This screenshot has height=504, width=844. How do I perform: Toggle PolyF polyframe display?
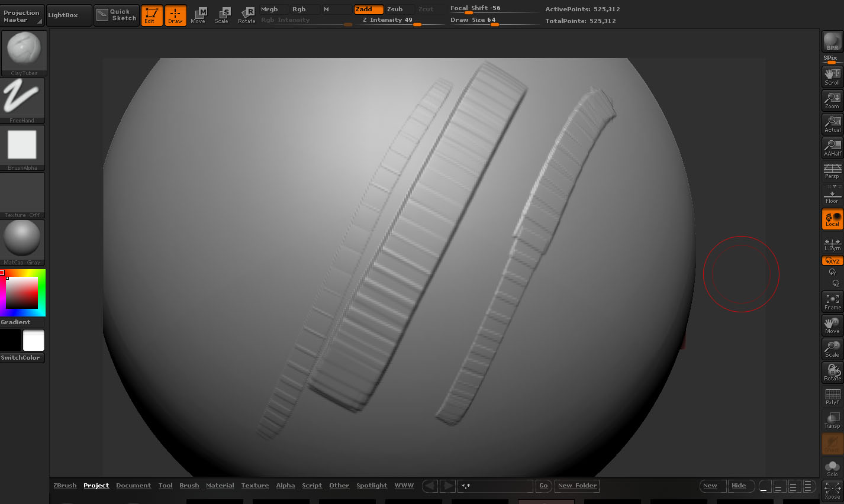pyautogui.click(x=832, y=396)
